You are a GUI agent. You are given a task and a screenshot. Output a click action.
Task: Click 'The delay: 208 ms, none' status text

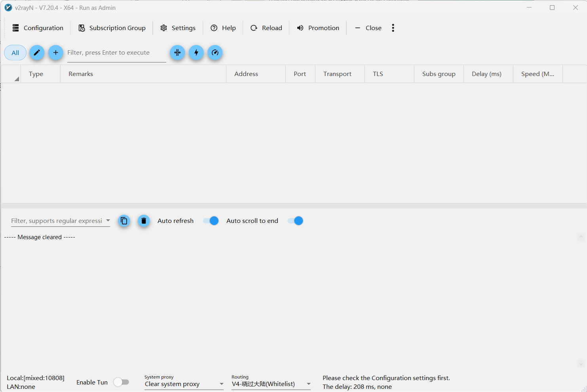click(x=357, y=387)
